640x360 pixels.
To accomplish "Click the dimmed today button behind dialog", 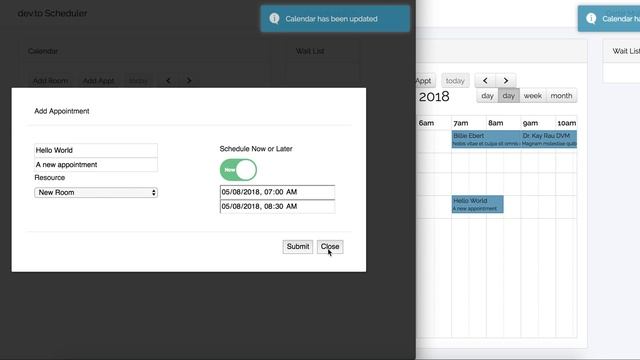I will coord(138,81).
